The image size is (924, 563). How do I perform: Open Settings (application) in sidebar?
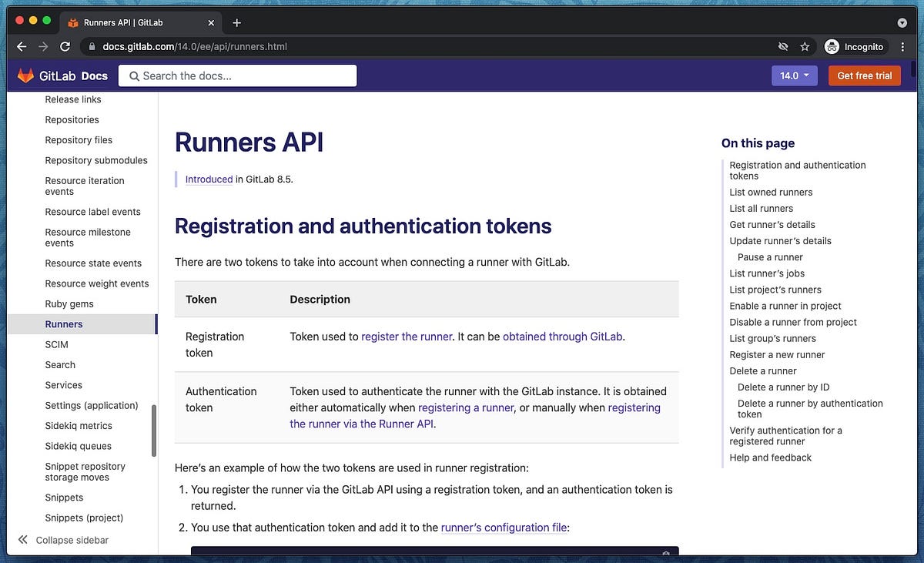pos(92,405)
